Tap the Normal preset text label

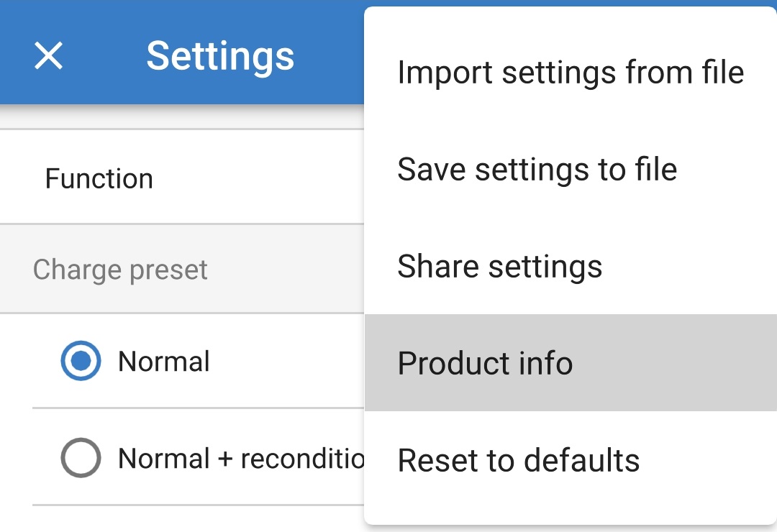pyautogui.click(x=164, y=362)
